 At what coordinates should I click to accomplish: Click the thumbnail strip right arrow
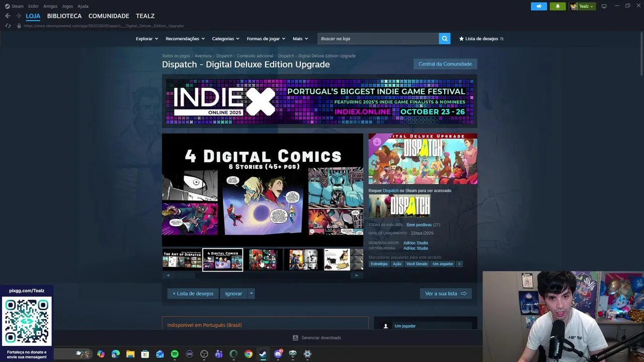[357, 275]
